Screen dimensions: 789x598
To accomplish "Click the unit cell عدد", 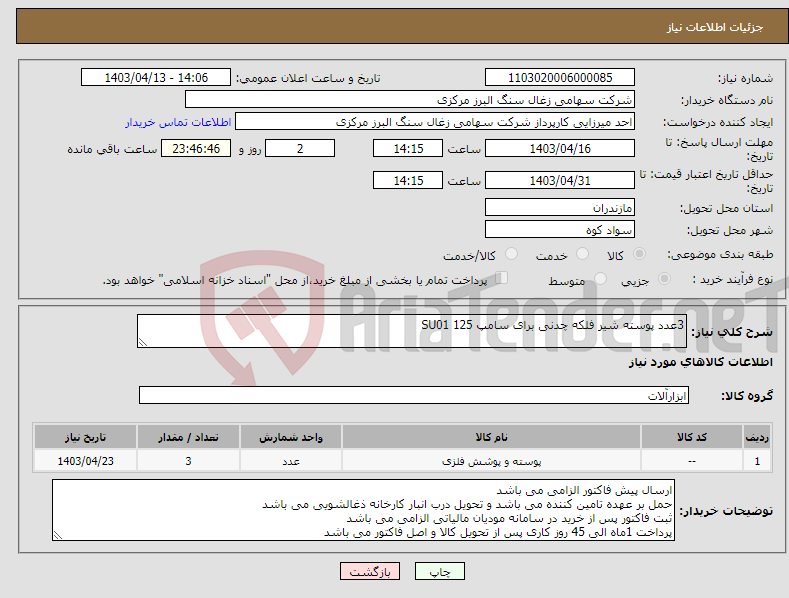I will click(x=291, y=461).
